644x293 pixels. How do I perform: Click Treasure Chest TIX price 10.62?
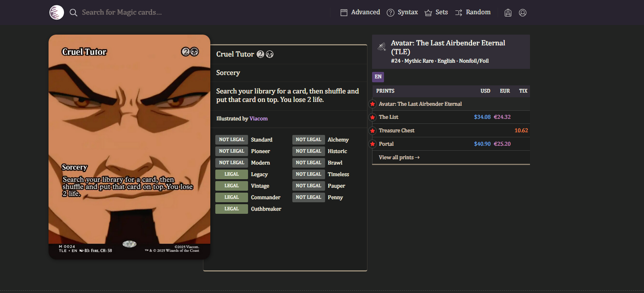(521, 130)
